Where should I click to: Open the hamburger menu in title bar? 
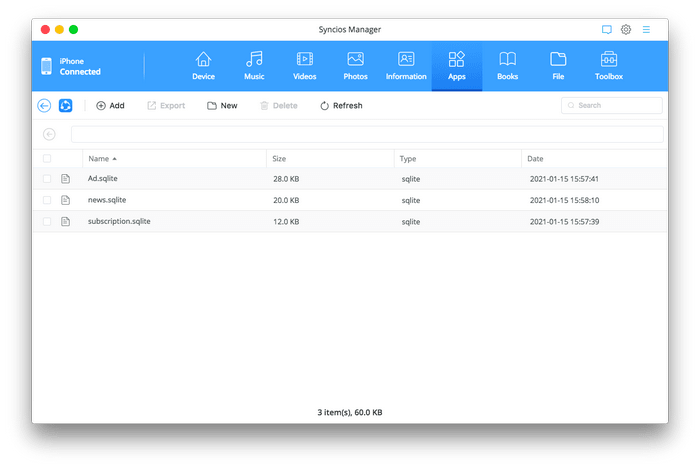646,29
